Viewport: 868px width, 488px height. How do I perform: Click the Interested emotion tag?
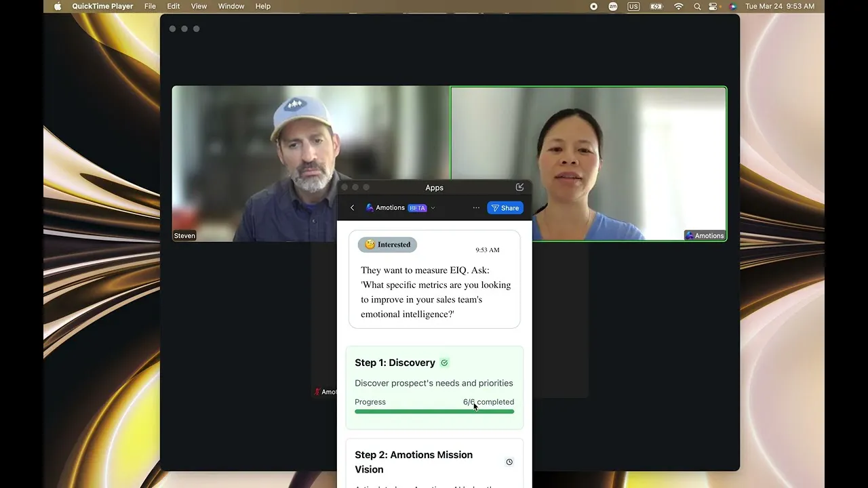click(x=388, y=245)
